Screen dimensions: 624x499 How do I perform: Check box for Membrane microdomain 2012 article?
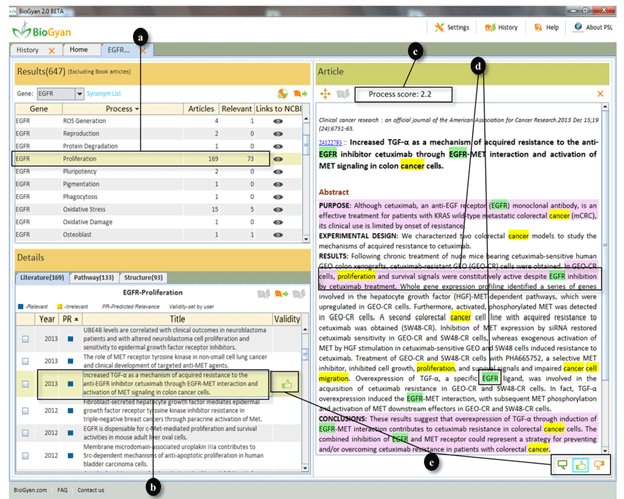(x=25, y=456)
